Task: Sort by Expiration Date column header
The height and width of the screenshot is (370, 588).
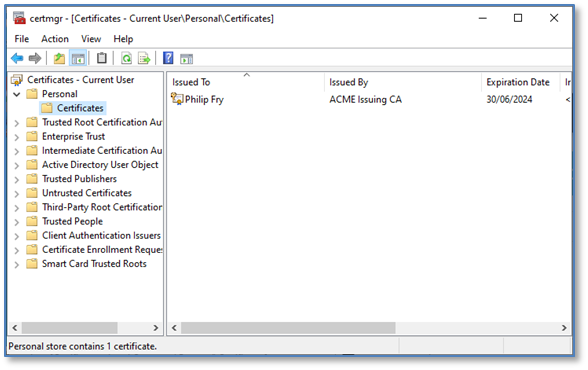Action: 518,82
